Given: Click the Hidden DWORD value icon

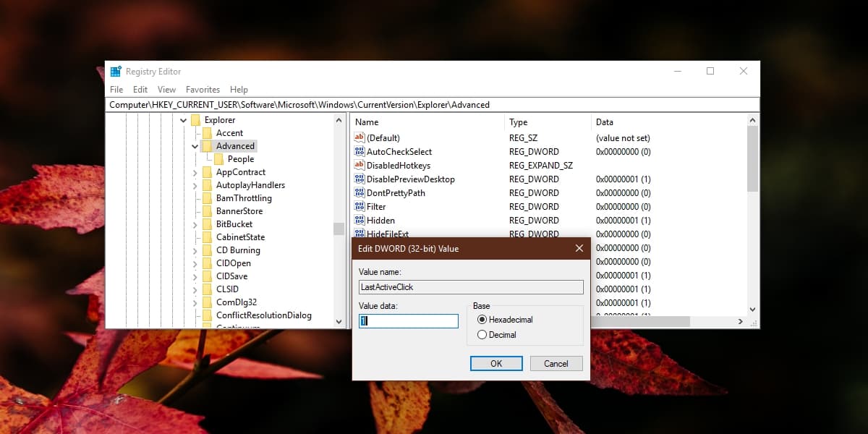Looking at the screenshot, I should [359, 220].
